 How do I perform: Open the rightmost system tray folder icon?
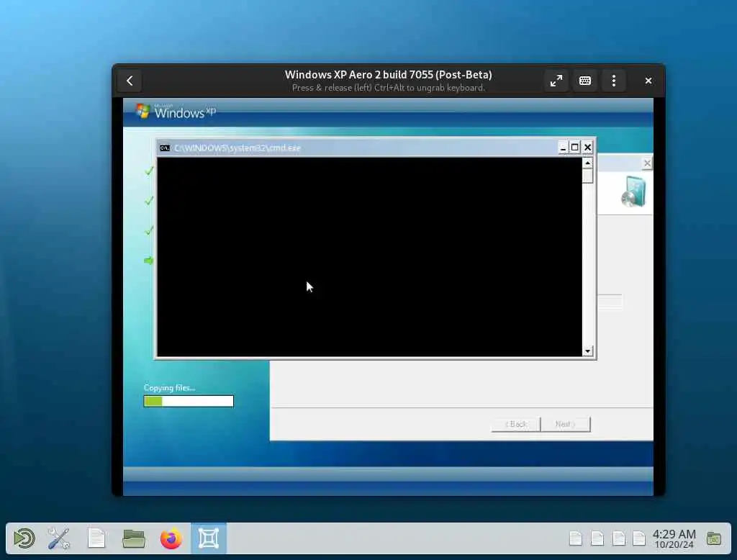(714, 538)
